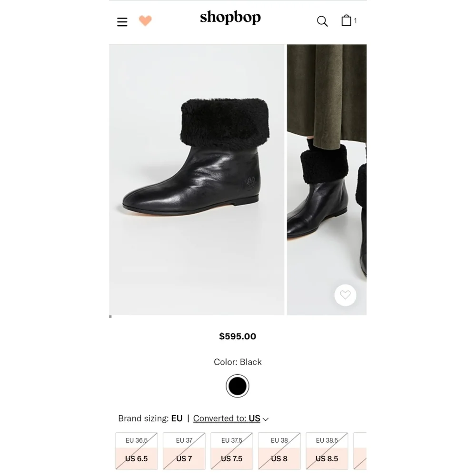Choose the EU 37.5 size option
This screenshot has width=476, height=476.
[231, 451]
